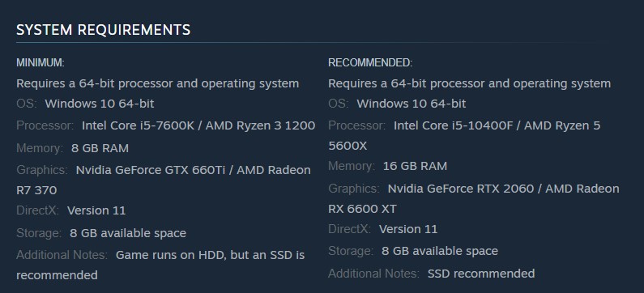644x293 pixels.
Task: Select the MINIMUM column label
Action: [x=41, y=63]
